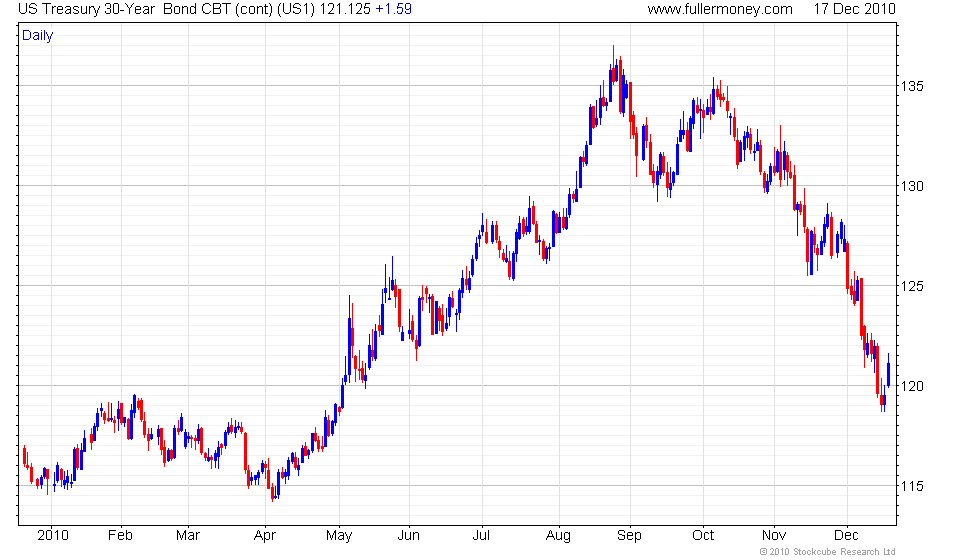Image resolution: width=980 pixels, height=560 pixels.
Task: Click the chart title 'US Treasury 30-Year Bond CBT'
Action: click(124, 9)
